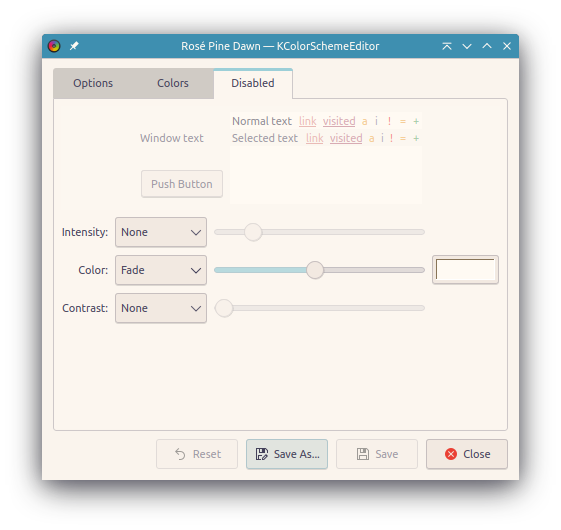The width and height of the screenshot is (561, 530).
Task: Click the red Close button
Action: pyautogui.click(x=467, y=454)
